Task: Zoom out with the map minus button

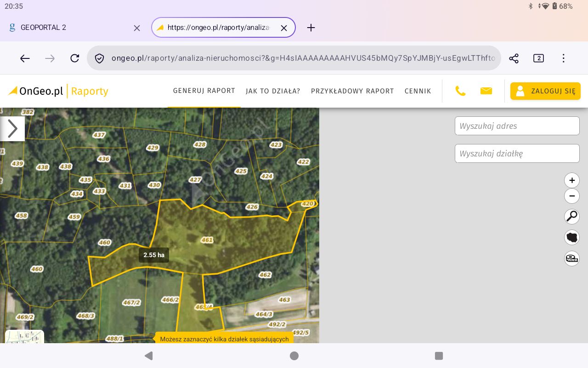Action: coord(572,196)
